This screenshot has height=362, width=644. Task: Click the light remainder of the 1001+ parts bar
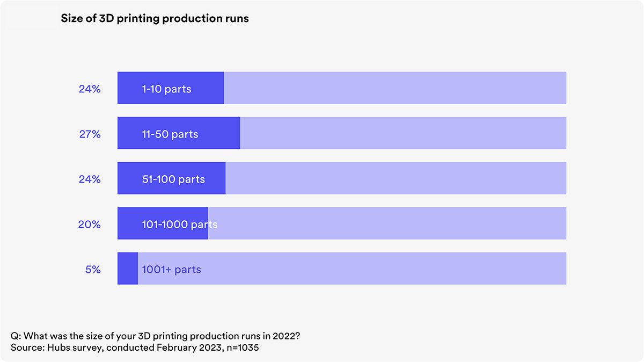352,269
